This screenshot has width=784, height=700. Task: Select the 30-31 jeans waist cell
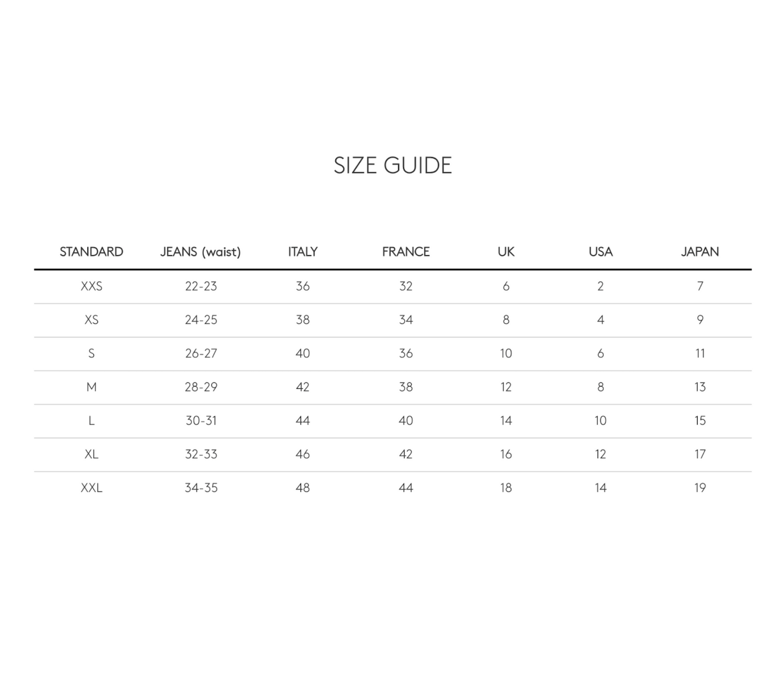[x=201, y=421]
